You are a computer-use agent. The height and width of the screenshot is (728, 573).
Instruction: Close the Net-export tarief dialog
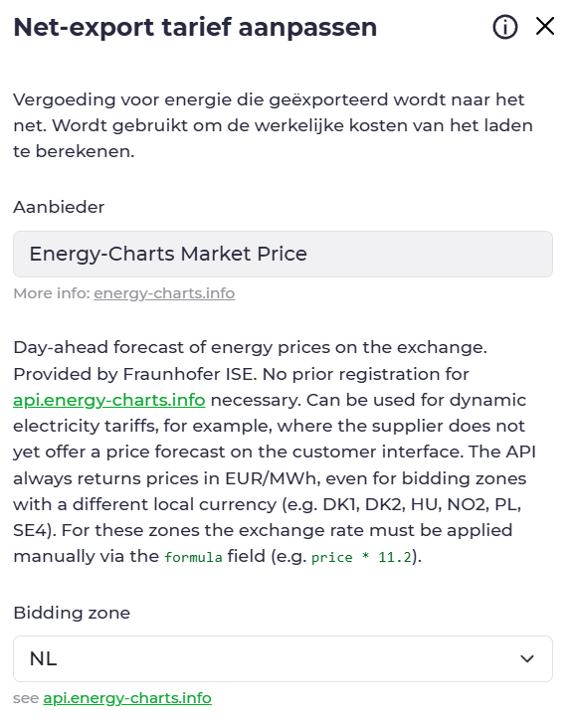click(x=545, y=26)
